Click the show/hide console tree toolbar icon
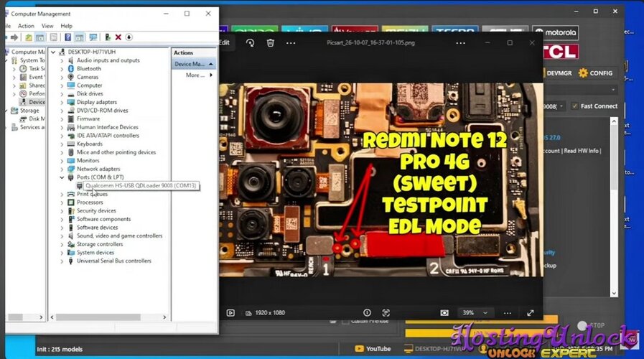Screen dimensions: 644x359 (39, 37)
